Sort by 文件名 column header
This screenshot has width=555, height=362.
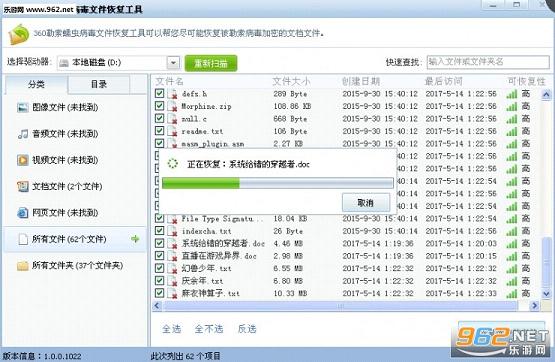point(170,82)
